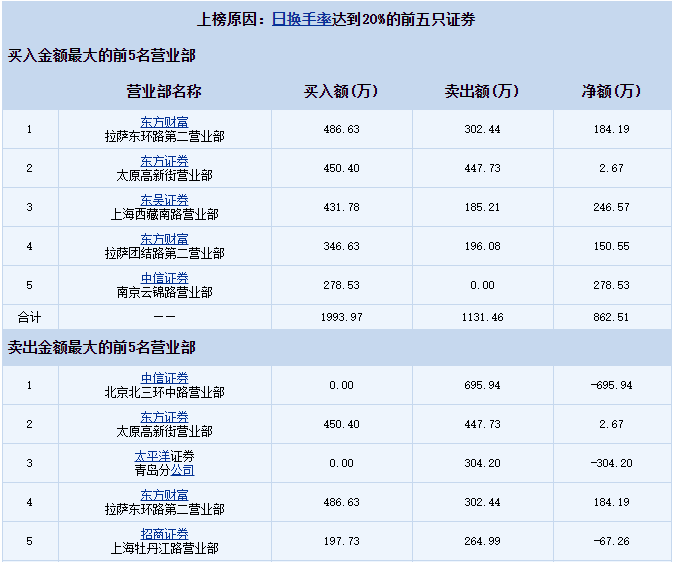Select the net amount -304.20
The width and height of the screenshot is (673, 562).
[x=611, y=463]
